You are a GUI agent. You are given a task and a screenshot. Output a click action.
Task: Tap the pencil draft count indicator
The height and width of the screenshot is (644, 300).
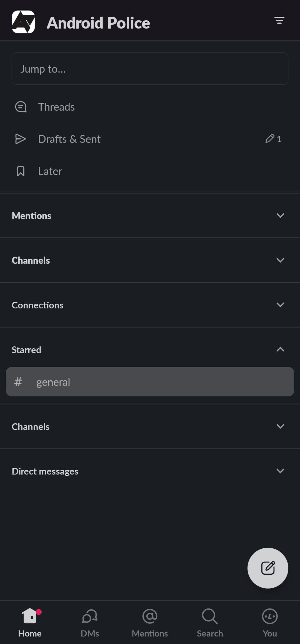pyautogui.click(x=273, y=139)
